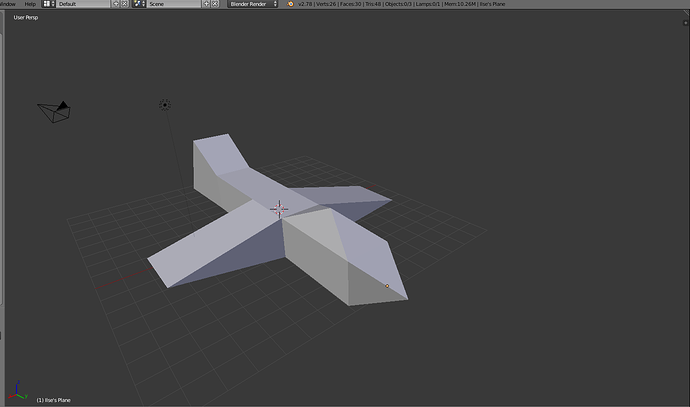Select the camera object in viewport
The height and width of the screenshot is (407, 690).
tap(54, 112)
